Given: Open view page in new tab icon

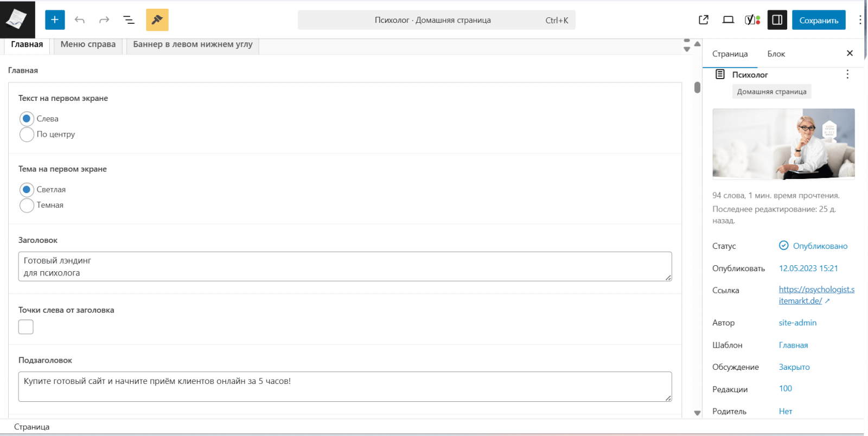Looking at the screenshot, I should (704, 20).
